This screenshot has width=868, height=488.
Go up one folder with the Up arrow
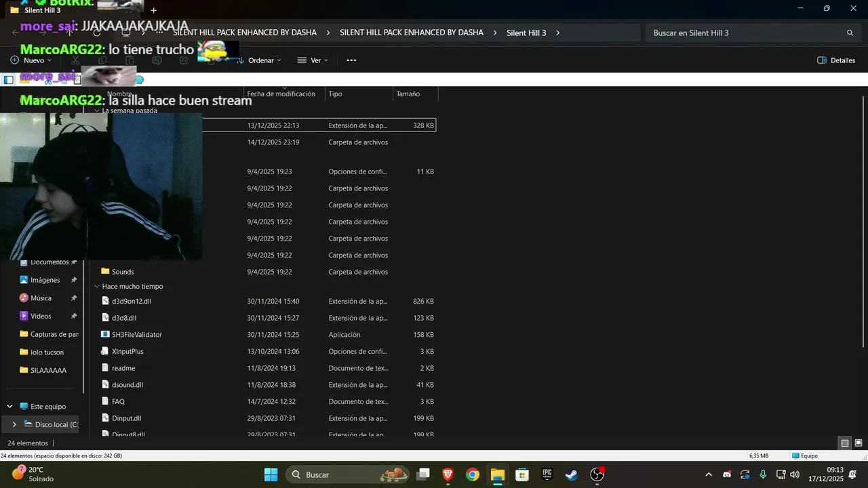point(69,33)
